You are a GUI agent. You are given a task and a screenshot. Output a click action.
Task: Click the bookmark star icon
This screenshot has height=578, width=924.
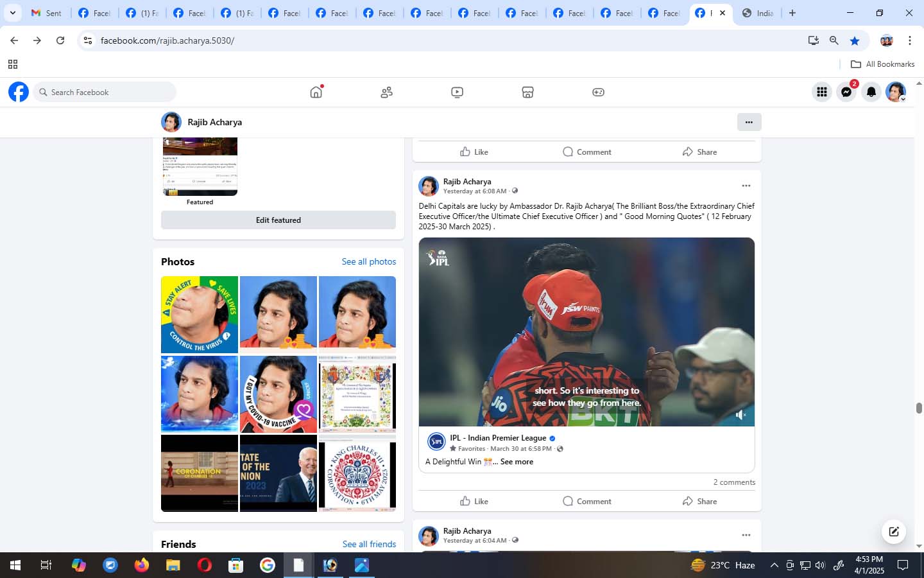point(855,40)
